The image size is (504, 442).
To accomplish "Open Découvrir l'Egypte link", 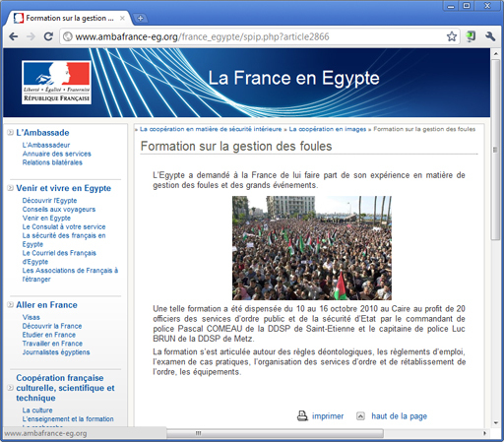I will click(49, 201).
